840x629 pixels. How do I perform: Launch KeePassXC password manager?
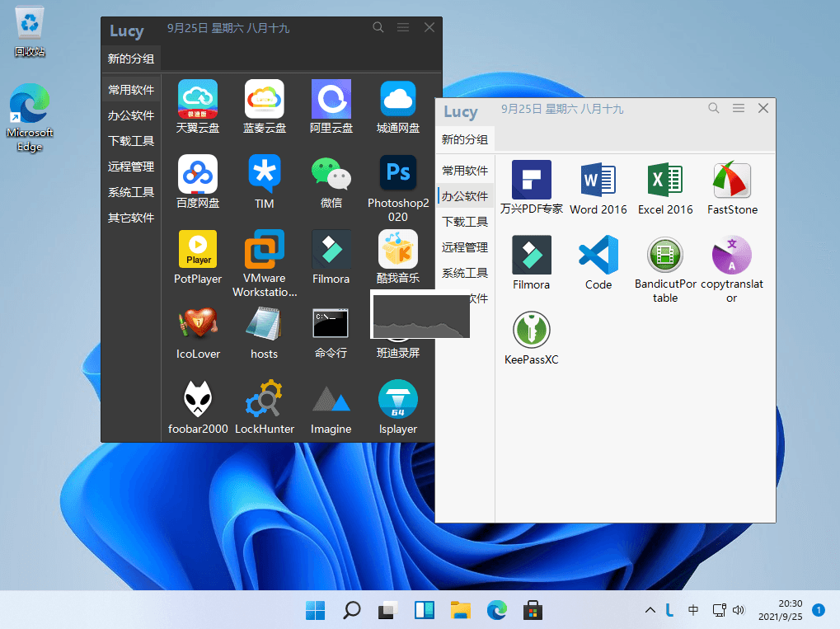pos(532,331)
